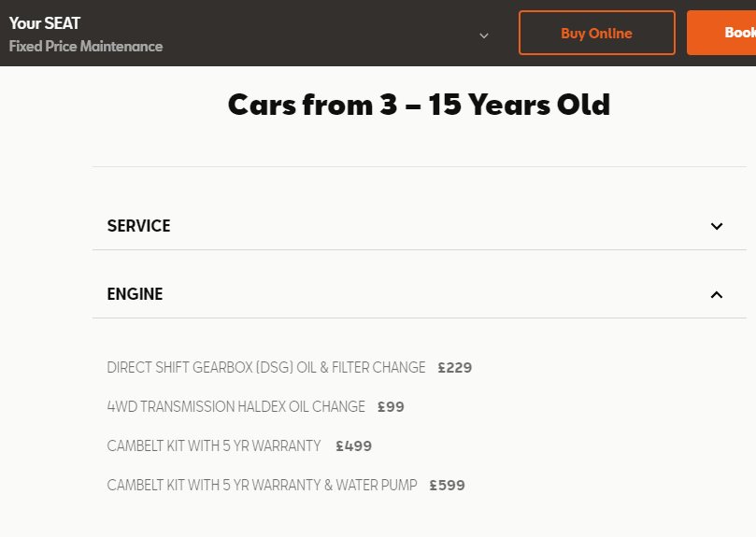Collapse the ENGINE section chevron
The image size is (756, 537).
coord(717,294)
